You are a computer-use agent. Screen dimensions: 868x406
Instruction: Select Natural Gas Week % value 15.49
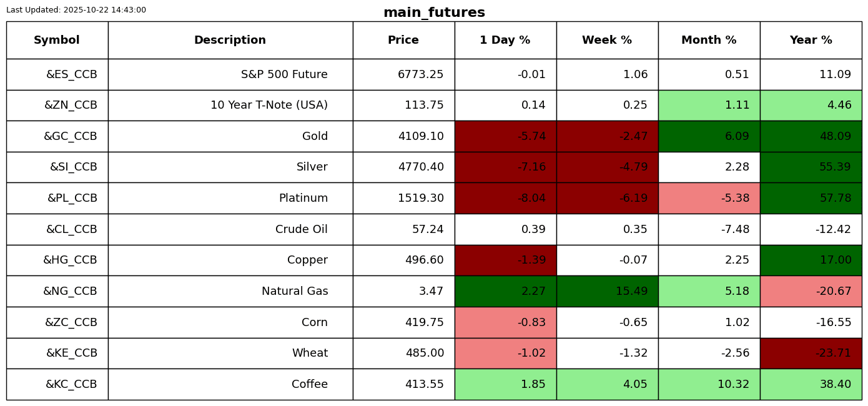click(x=607, y=291)
